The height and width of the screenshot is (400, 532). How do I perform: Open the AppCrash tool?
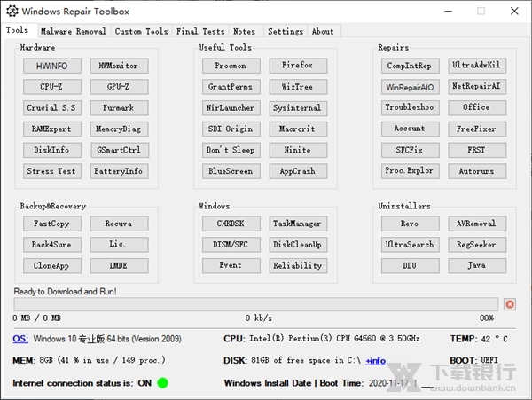pyautogui.click(x=298, y=171)
